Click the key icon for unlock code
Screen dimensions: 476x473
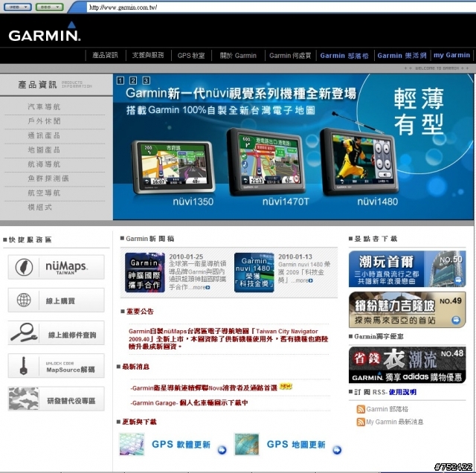tap(23, 365)
